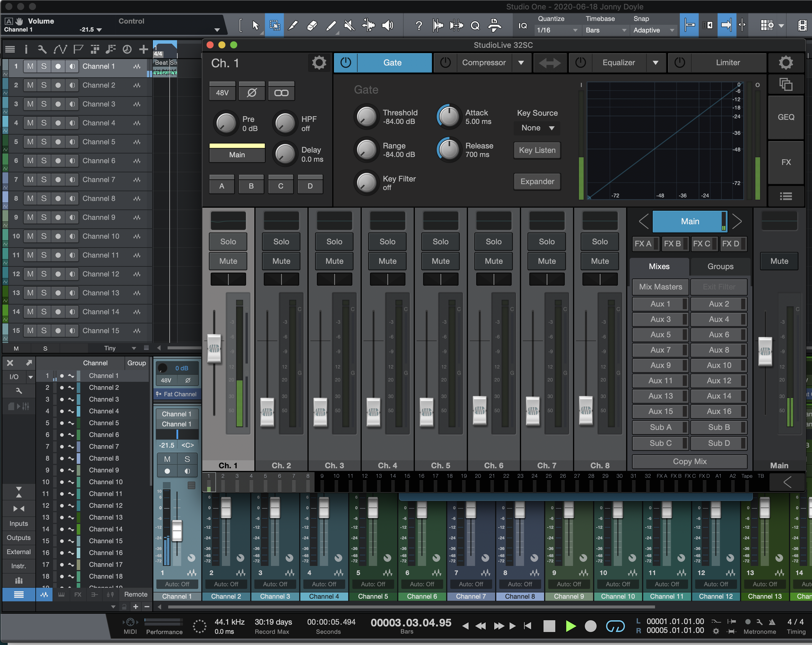This screenshot has height=645, width=812.
Task: Open the Quantize 1/16 dropdown
Action: pos(557,30)
